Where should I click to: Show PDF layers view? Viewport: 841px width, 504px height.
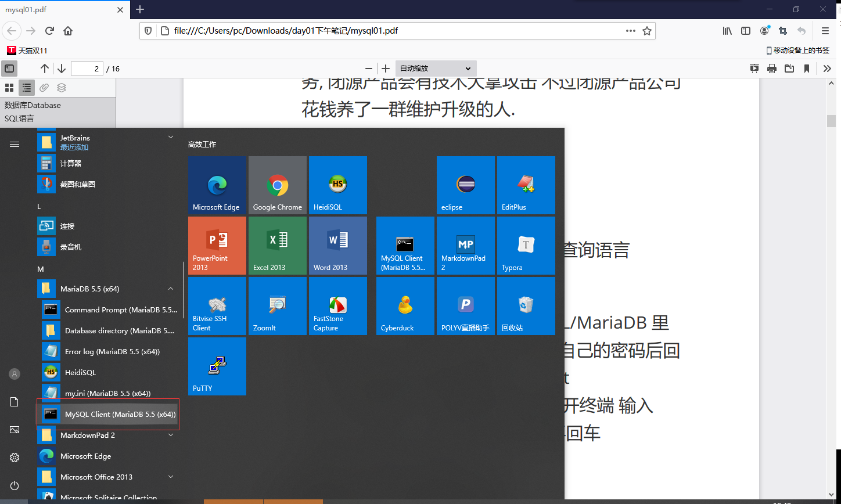62,88
